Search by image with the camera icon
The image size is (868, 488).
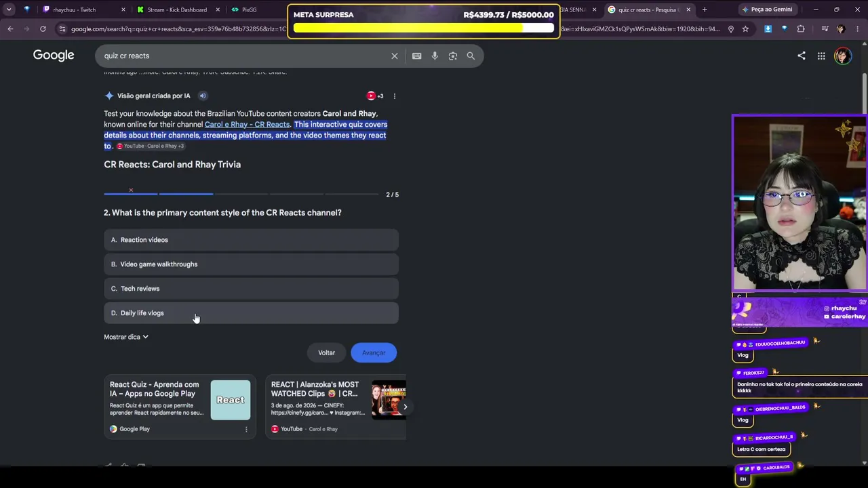tap(453, 56)
